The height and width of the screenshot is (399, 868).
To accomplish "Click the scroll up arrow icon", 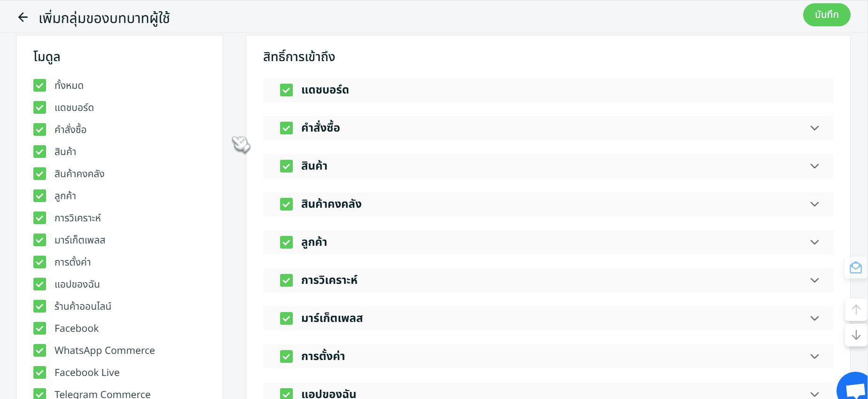I will pyautogui.click(x=856, y=310).
